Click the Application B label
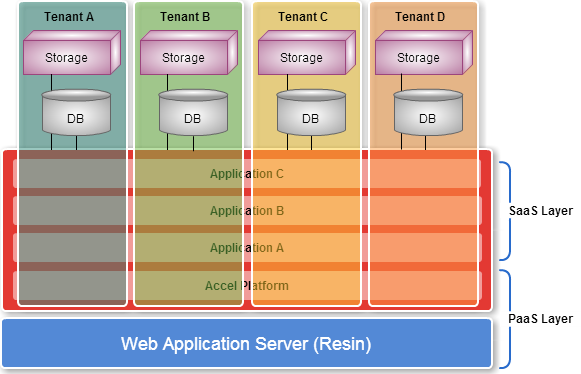The height and width of the screenshot is (374, 581). [247, 211]
